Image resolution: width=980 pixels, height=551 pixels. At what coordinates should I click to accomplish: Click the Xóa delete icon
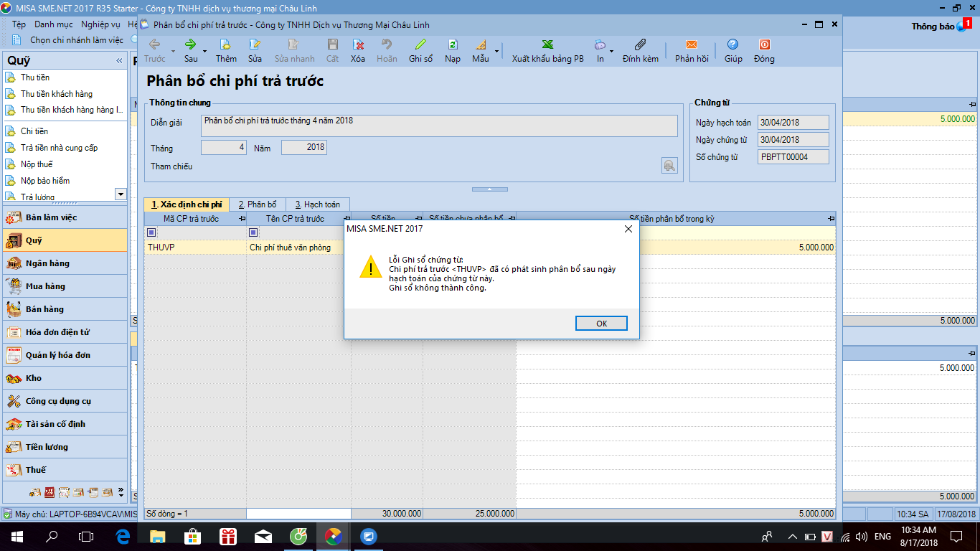pos(358,45)
